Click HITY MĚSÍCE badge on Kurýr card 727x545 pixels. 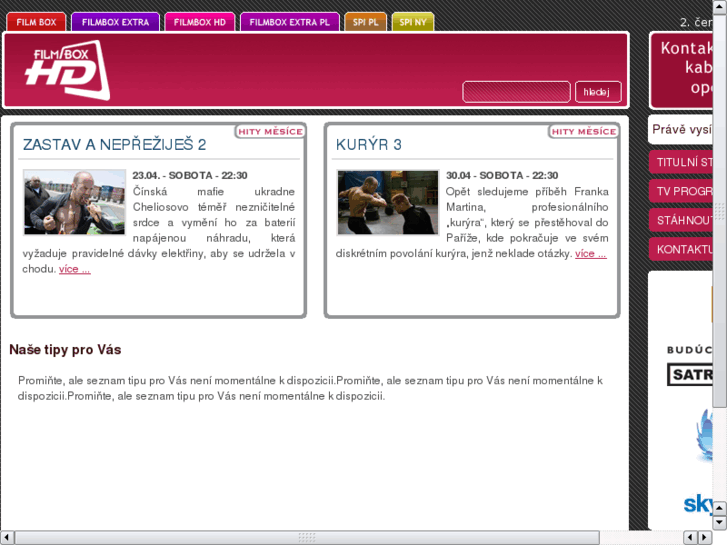pos(584,132)
